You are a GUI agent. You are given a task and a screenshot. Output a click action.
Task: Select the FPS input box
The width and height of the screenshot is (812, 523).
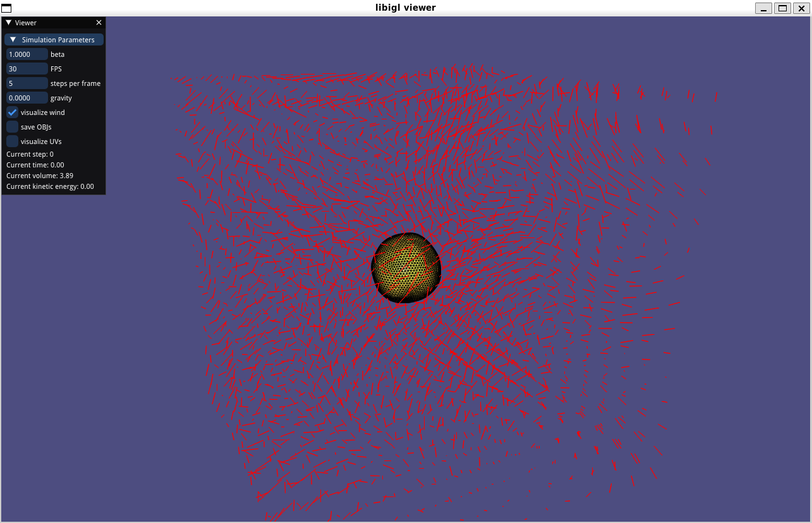(27, 69)
